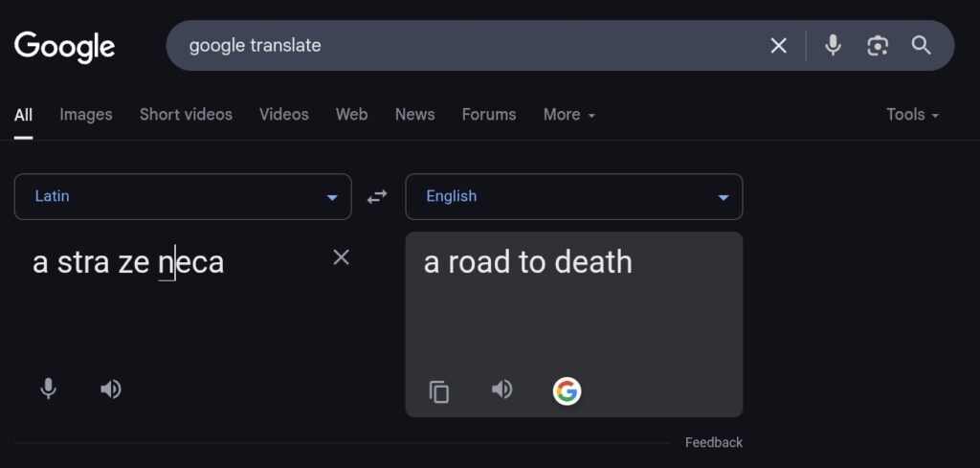980x468 pixels.
Task: Click the magnifying glass search button
Action: tap(922, 45)
